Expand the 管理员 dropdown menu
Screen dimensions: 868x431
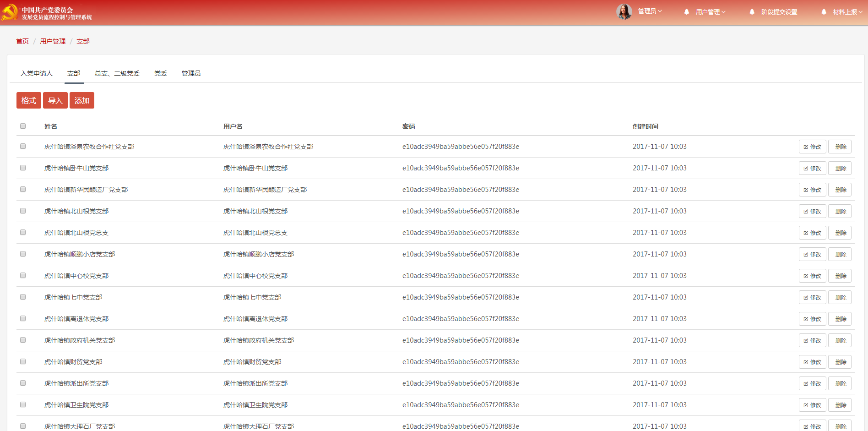(x=650, y=11)
